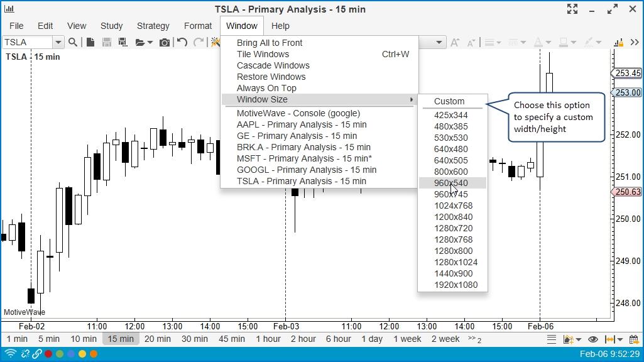Click the bar spacing arrows icon
The image size is (644, 362).
pos(610,339)
